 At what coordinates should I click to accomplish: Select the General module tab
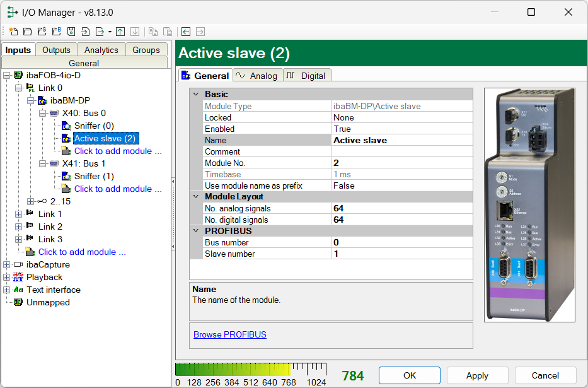pos(205,76)
